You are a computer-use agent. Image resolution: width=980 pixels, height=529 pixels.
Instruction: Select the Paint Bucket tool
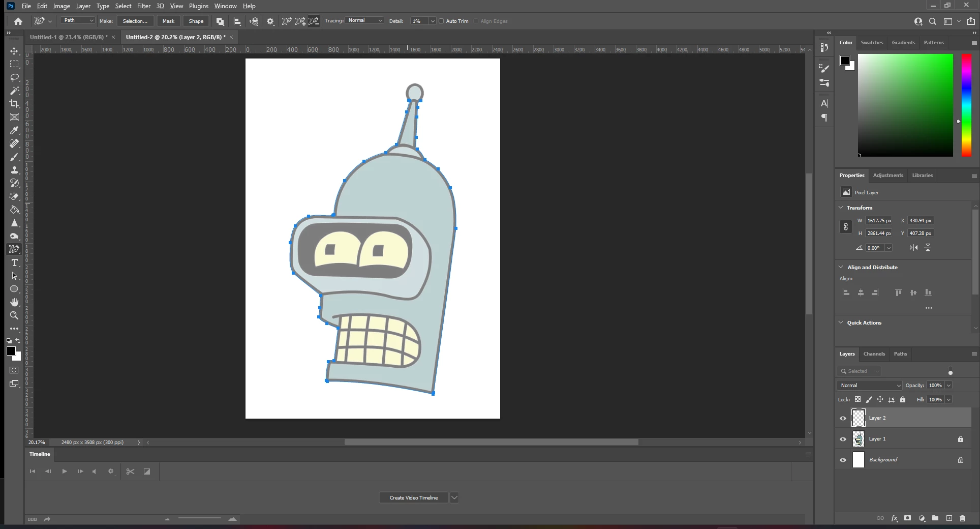[14, 210]
